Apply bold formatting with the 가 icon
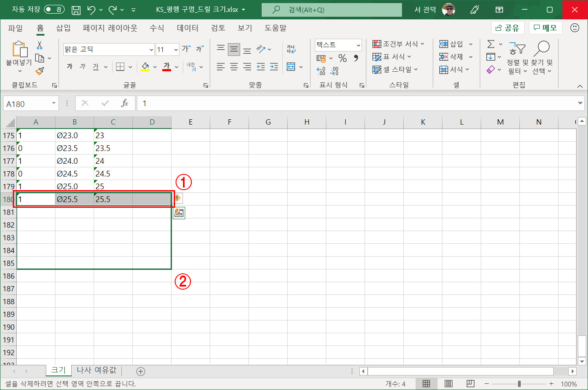This screenshot has height=390, width=588. [x=69, y=66]
